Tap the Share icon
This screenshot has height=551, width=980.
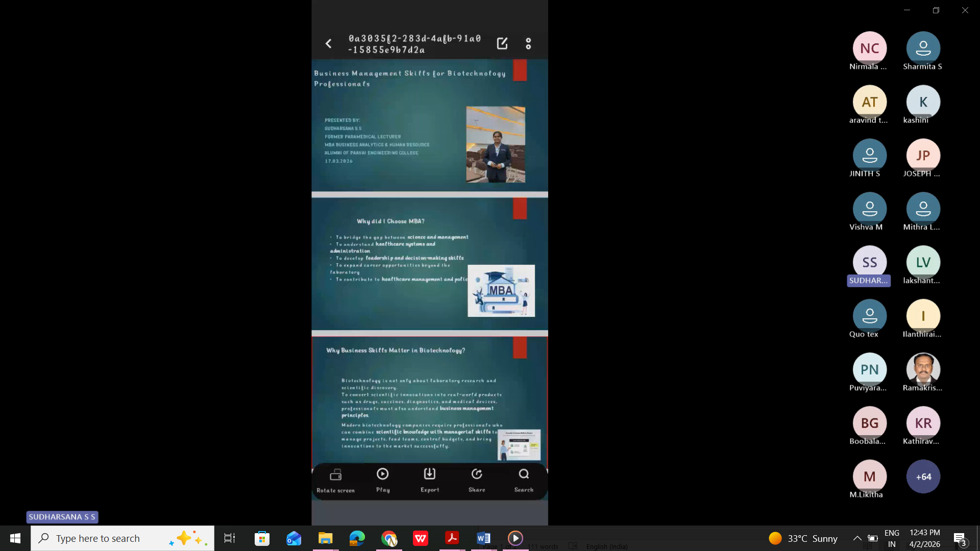point(477,474)
